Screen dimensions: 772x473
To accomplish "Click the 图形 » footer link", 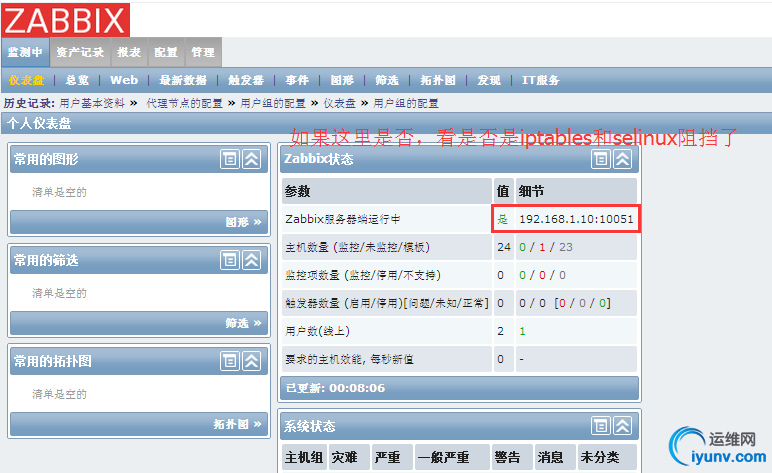I will [x=243, y=222].
